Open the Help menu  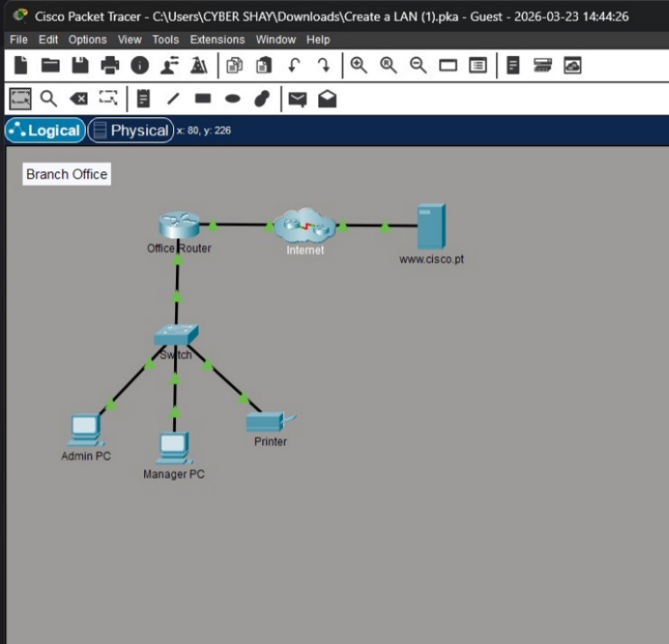318,40
